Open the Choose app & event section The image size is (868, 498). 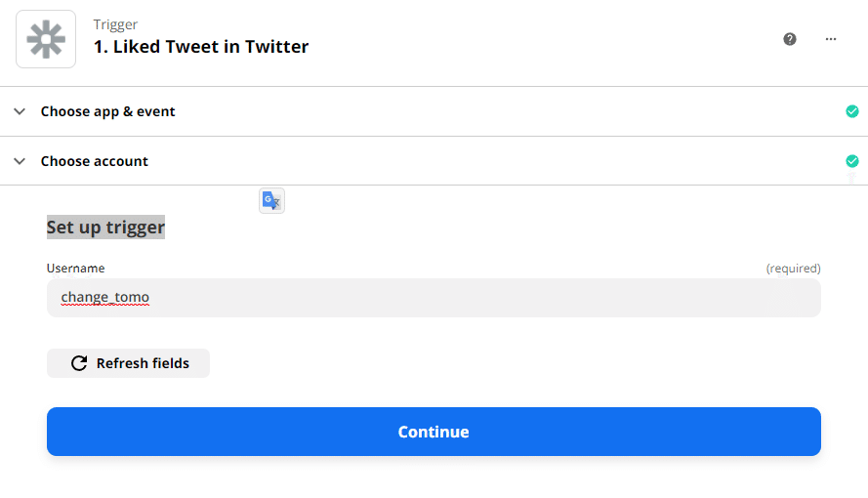coord(434,111)
